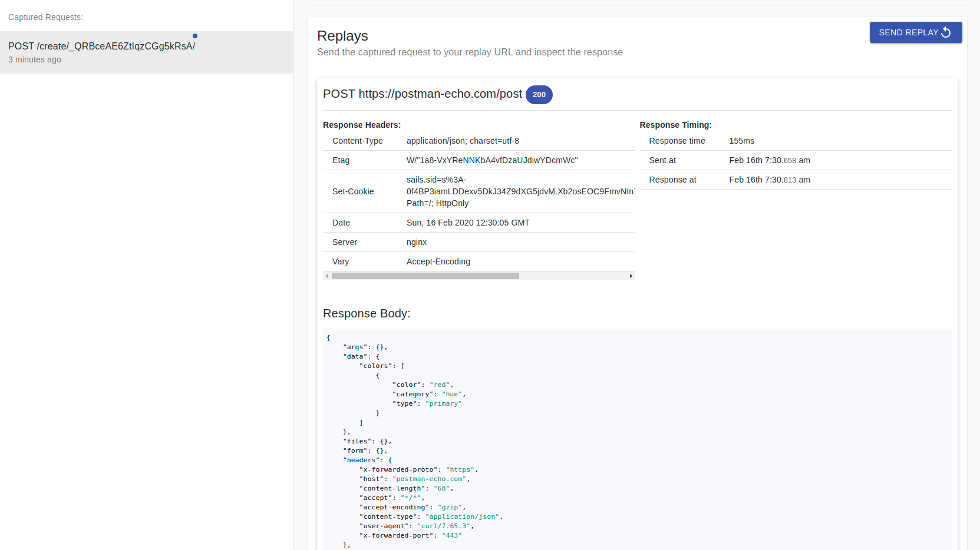Click the left arrow of headers scrollbar
This screenshot has width=980, height=550.
[327, 276]
